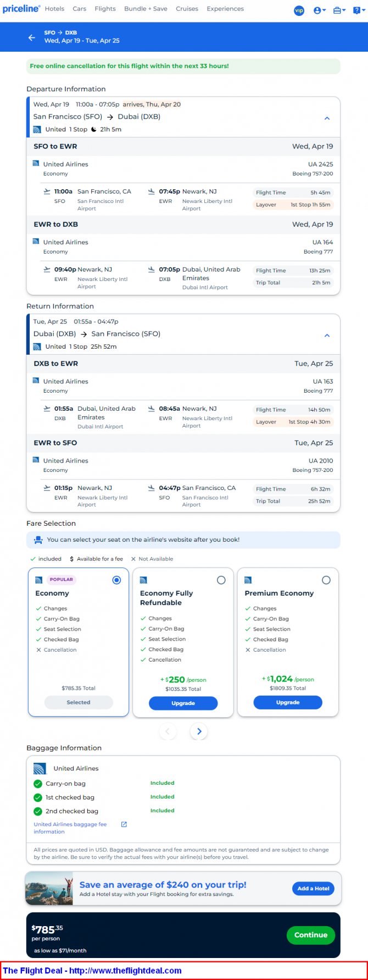Click takeoff icon at 01:15p
Viewport: 368px width, 980px height.
(47, 488)
